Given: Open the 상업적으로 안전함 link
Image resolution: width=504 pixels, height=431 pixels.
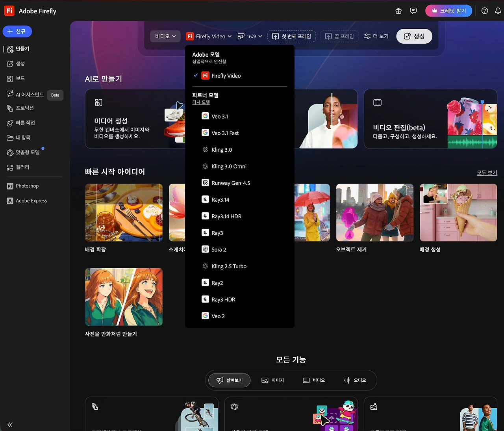Looking at the screenshot, I should (209, 62).
